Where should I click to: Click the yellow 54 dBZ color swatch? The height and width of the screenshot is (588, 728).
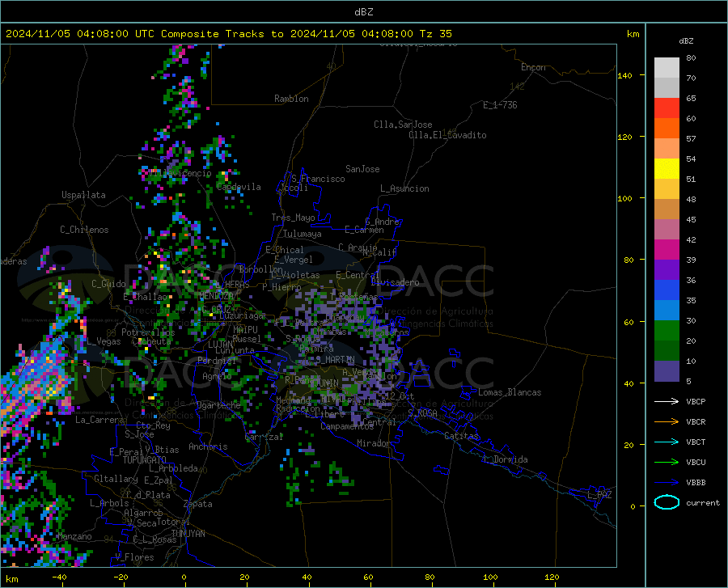click(x=667, y=169)
